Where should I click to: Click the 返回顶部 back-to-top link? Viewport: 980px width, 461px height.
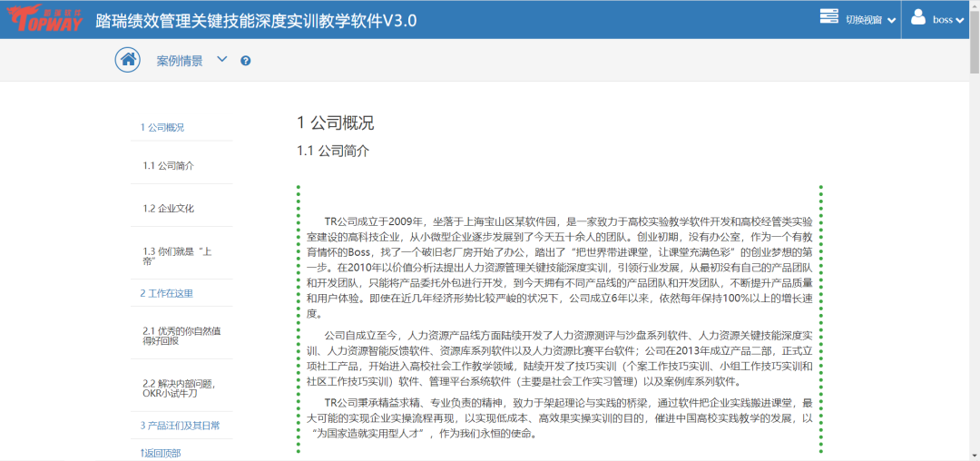[161, 452]
